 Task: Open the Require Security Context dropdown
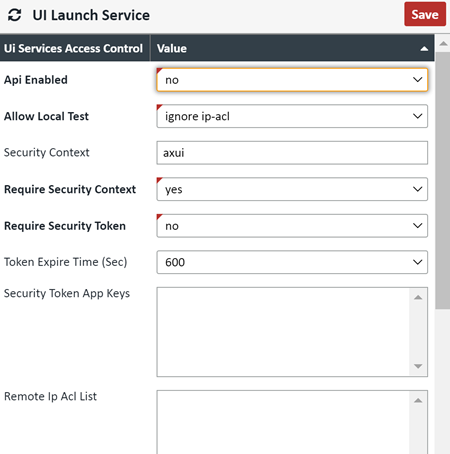(292, 189)
